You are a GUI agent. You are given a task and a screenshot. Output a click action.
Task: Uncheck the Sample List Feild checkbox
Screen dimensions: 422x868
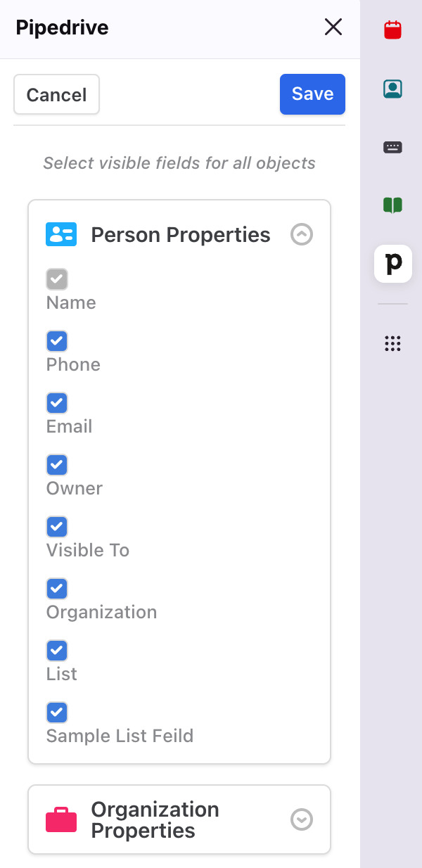click(57, 713)
